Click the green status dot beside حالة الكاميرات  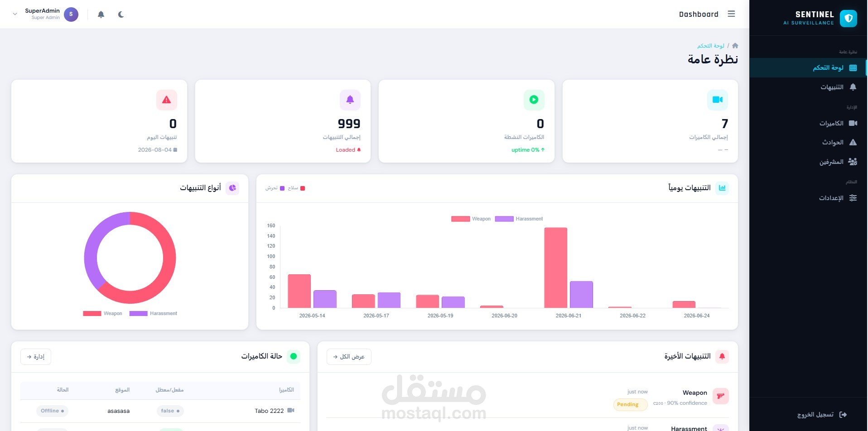point(294,356)
